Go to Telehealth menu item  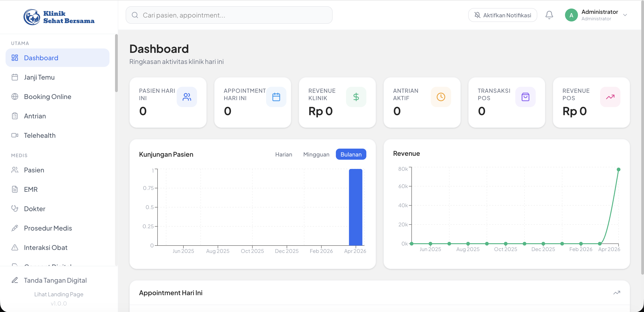click(x=39, y=135)
